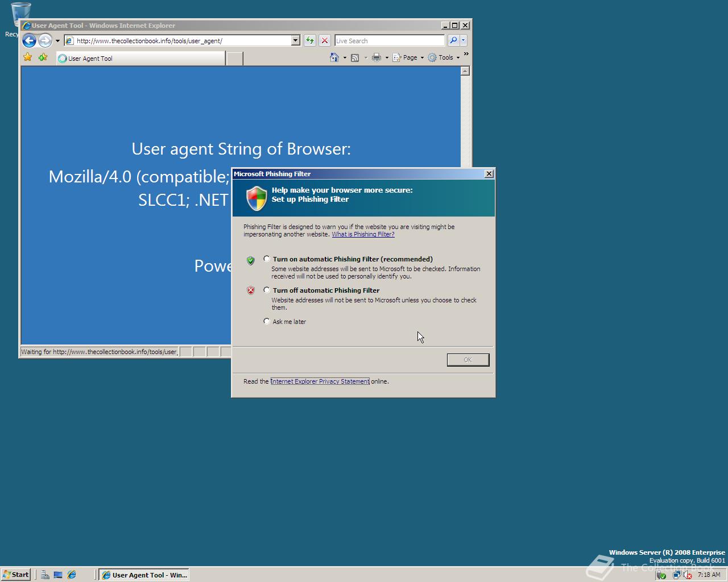Select the User Agent Tool tab

(140, 58)
